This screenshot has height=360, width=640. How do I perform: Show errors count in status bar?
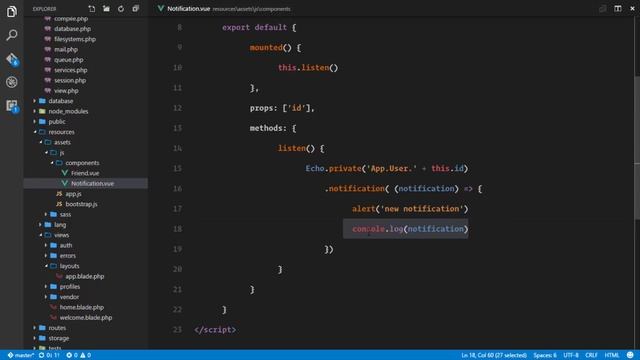(72, 355)
